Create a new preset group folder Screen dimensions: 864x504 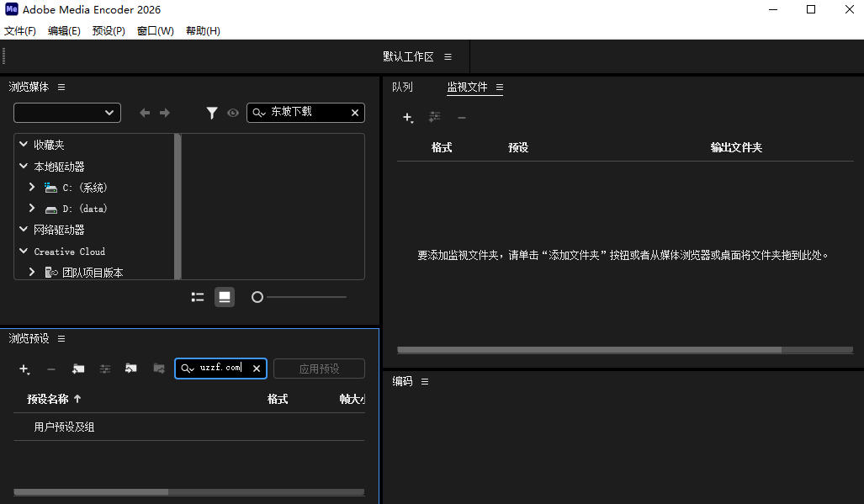tap(78, 369)
